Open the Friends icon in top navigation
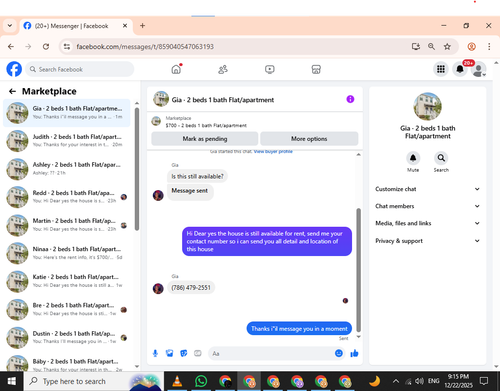The width and height of the screenshot is (500, 391). click(x=223, y=69)
